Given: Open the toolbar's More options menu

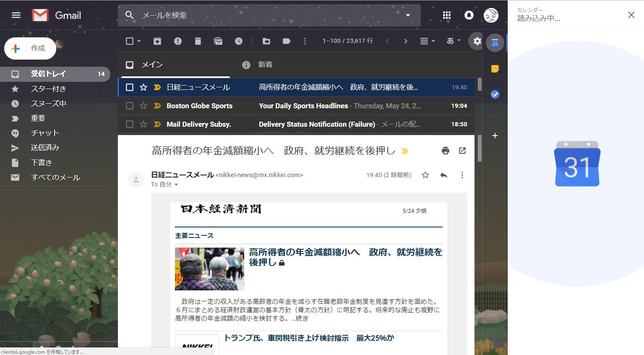Looking at the screenshot, I should pos(305,41).
